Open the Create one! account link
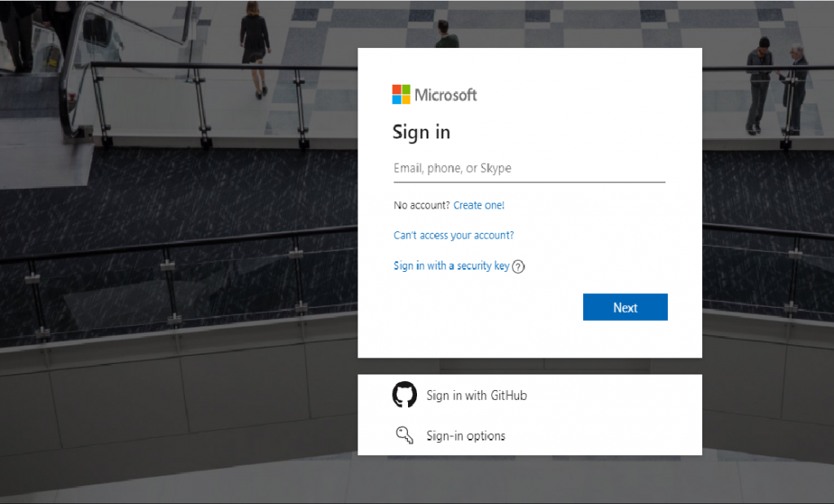 479,205
